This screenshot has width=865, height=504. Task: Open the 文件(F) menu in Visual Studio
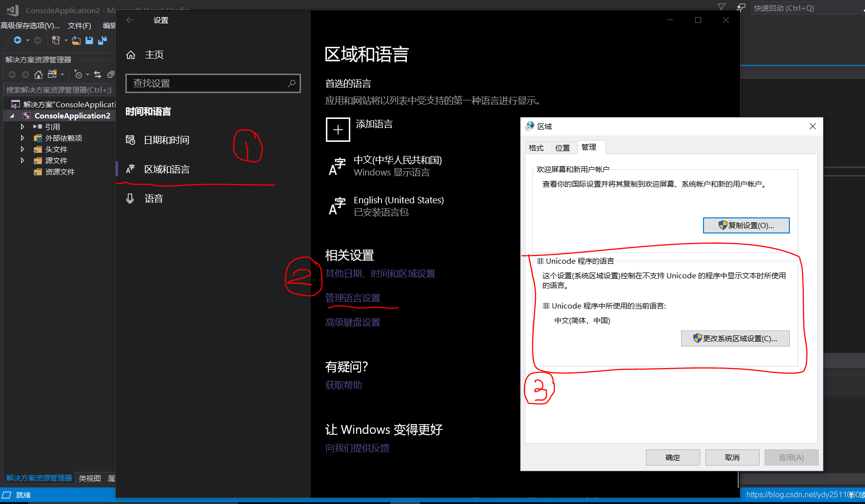pyautogui.click(x=80, y=26)
